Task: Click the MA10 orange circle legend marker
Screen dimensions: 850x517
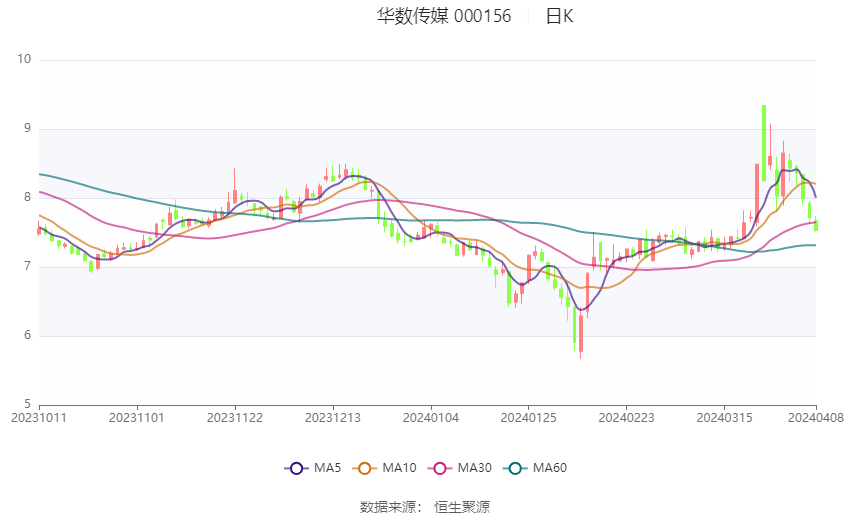Action: 365,468
